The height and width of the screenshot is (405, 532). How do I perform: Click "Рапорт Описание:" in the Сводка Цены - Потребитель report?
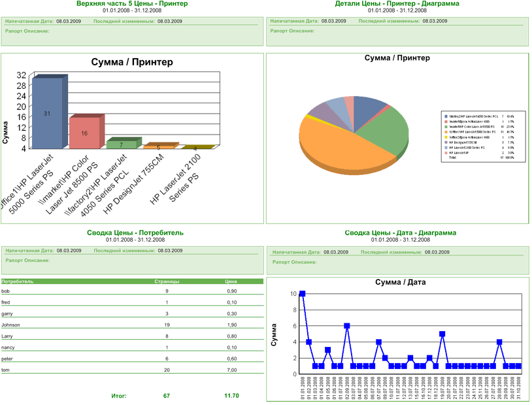point(27,261)
